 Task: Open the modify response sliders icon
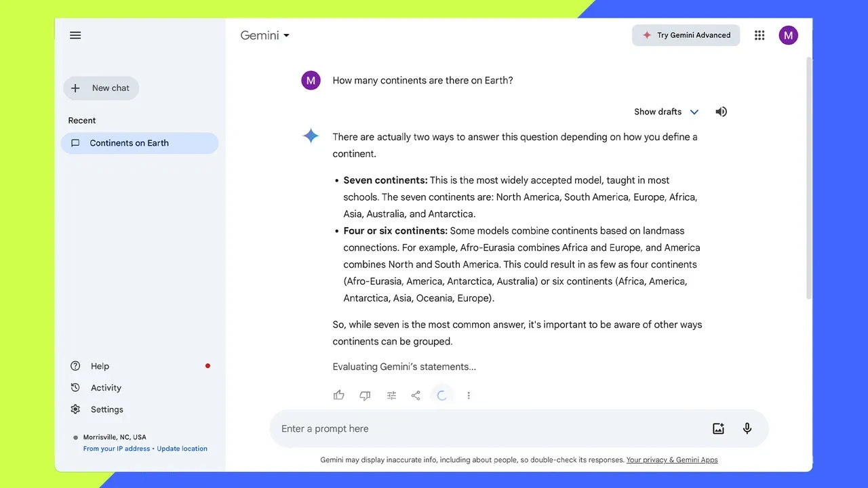pos(391,395)
